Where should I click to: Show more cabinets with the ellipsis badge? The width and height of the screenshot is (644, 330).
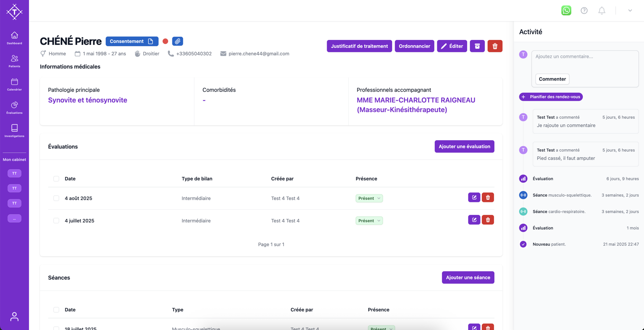(x=14, y=218)
